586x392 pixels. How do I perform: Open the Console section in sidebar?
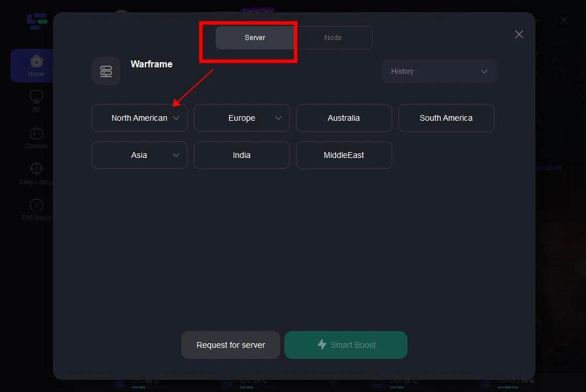point(36,138)
